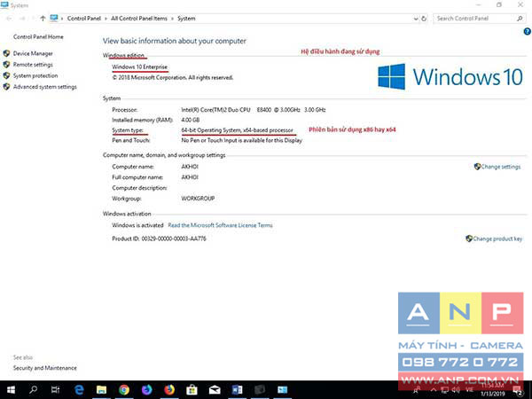
Task: Open the Windows Start menu
Action: [x=11, y=390]
